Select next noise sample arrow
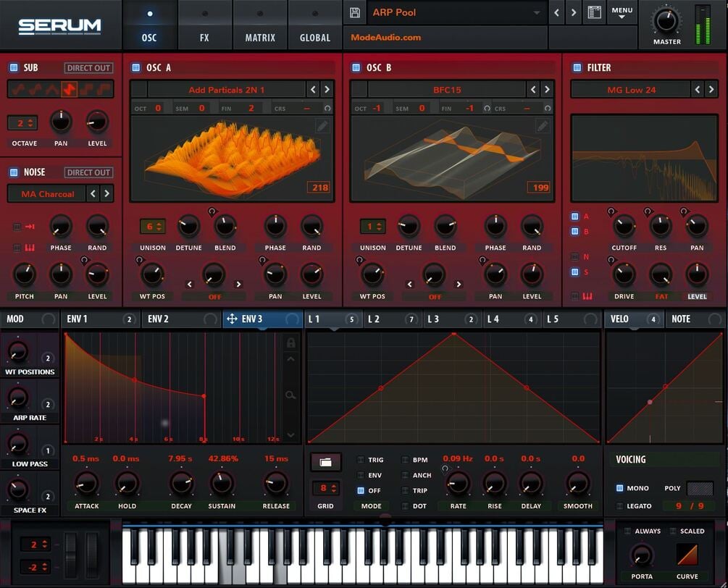The image size is (728, 588). pos(106,193)
